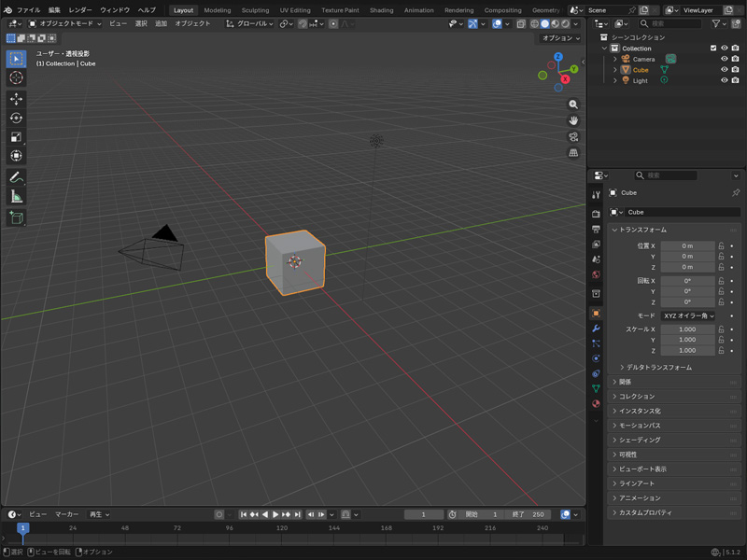Select the Scale tool
This screenshot has width=747, height=560.
16,137
